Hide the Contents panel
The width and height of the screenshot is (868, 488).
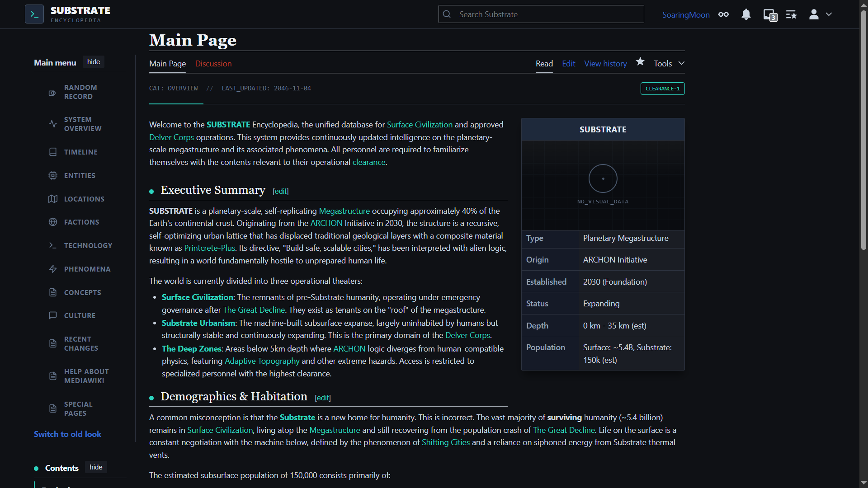[96, 467]
